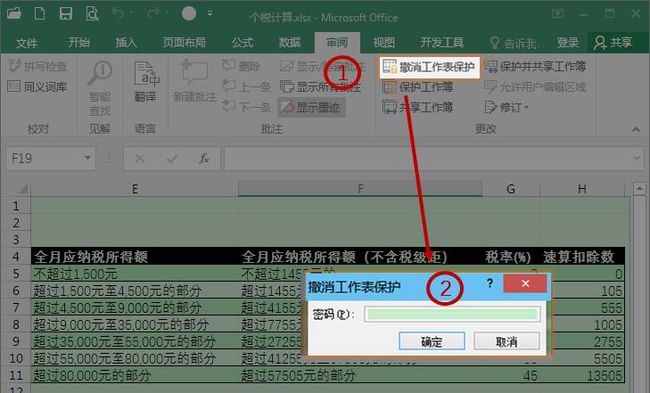This screenshot has height=393, width=650.
Task: Toggle 显示墨迹 show ink button
Action: 311,107
